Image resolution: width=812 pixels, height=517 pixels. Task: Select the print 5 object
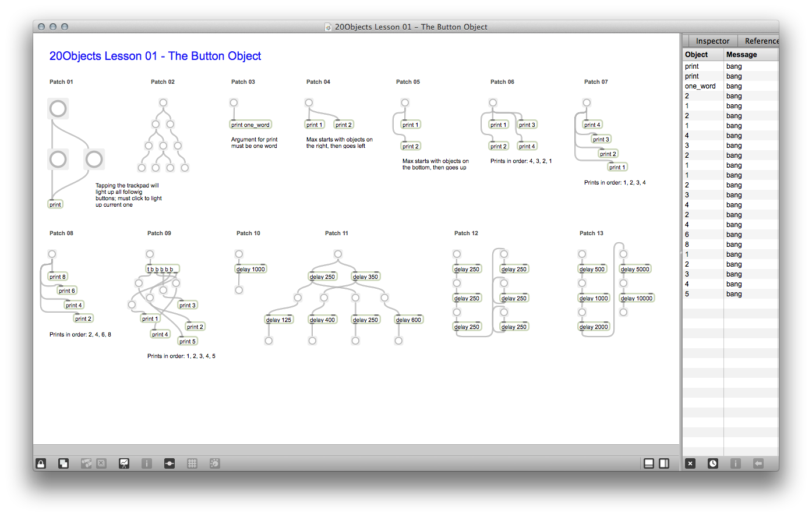(x=188, y=341)
